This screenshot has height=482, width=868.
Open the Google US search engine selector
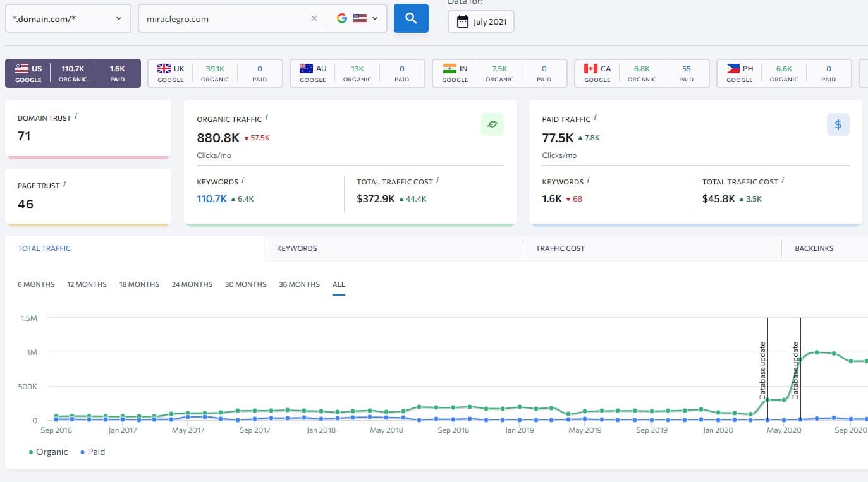357,18
